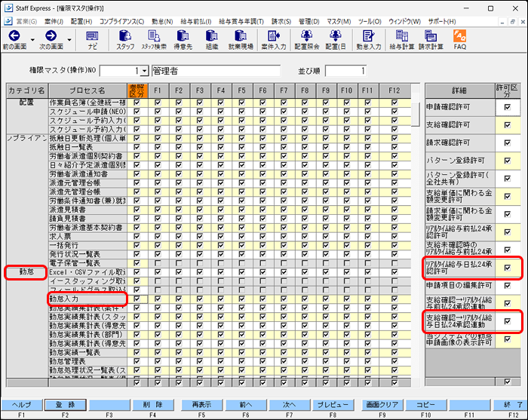Click the 管理者 name input field
Screen dimensions: 528x420
[x=216, y=71]
